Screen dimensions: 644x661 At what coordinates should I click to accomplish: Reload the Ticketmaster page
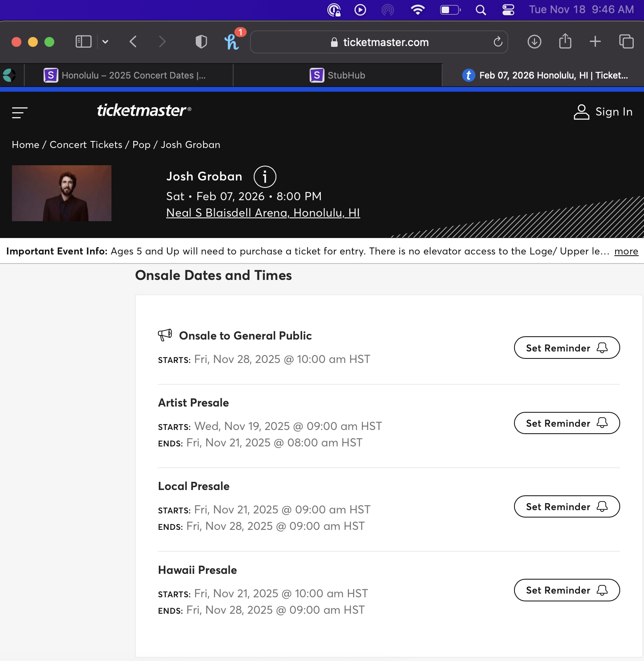498,42
